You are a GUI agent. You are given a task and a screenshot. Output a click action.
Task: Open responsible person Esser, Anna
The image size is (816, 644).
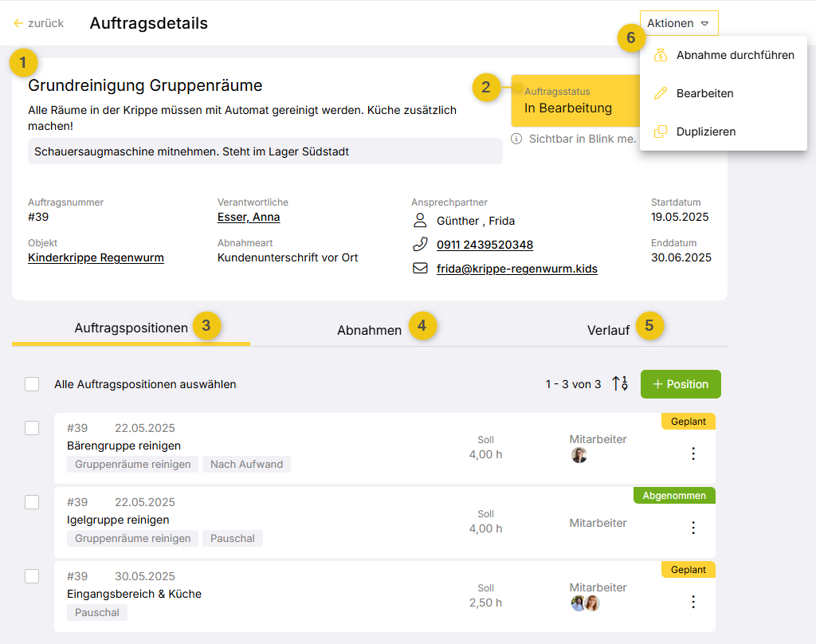pyautogui.click(x=249, y=217)
